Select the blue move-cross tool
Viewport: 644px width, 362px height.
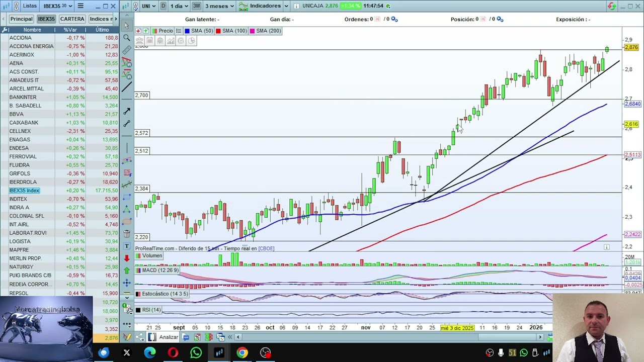click(x=126, y=283)
